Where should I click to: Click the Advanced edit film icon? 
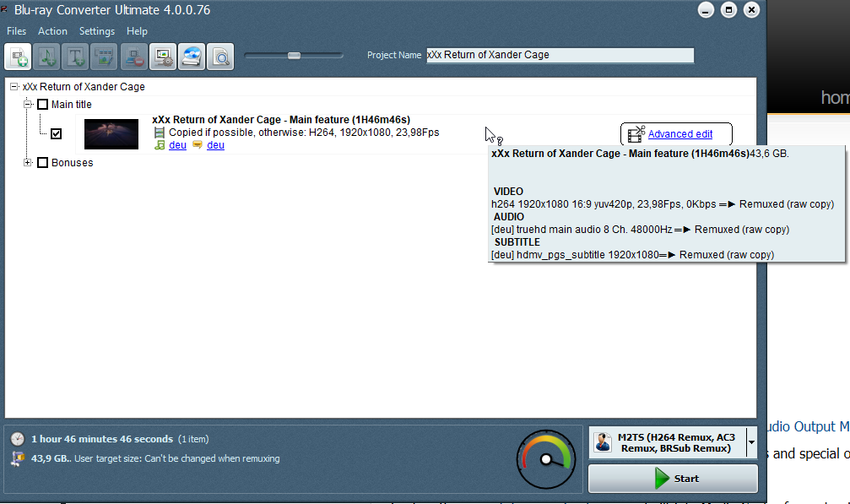(636, 134)
